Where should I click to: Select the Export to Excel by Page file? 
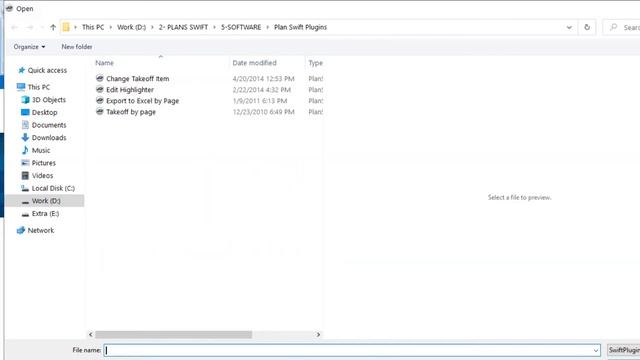point(142,101)
